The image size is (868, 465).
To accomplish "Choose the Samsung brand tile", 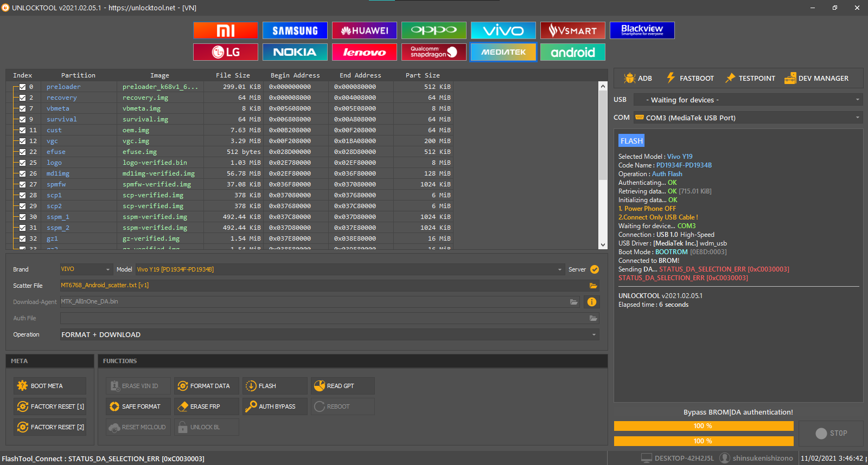I will pos(295,30).
